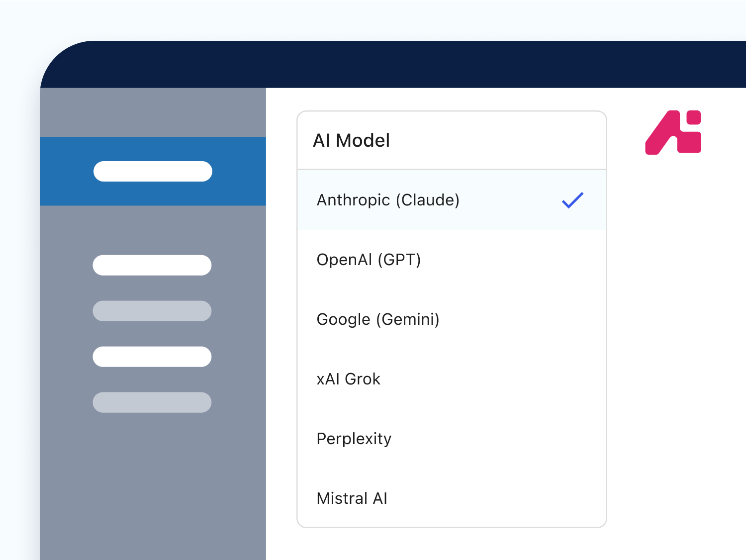The height and width of the screenshot is (560, 746).
Task: Open the first gray sidebar placeholder item
Action: click(x=152, y=311)
